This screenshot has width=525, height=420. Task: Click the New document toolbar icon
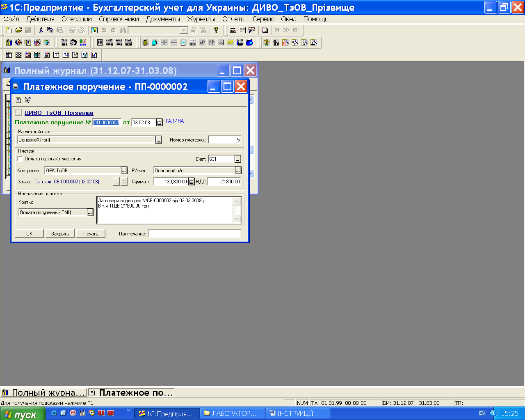coord(9,30)
